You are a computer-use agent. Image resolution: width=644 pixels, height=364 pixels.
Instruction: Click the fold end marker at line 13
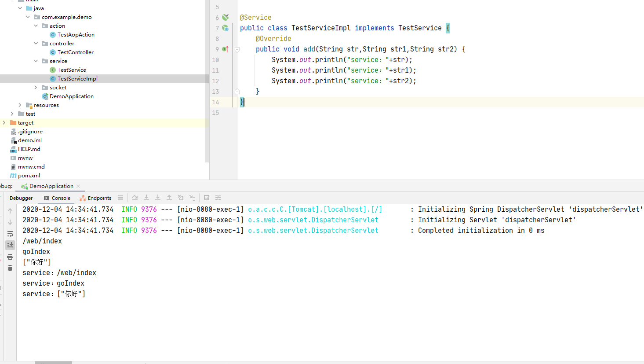237,92
